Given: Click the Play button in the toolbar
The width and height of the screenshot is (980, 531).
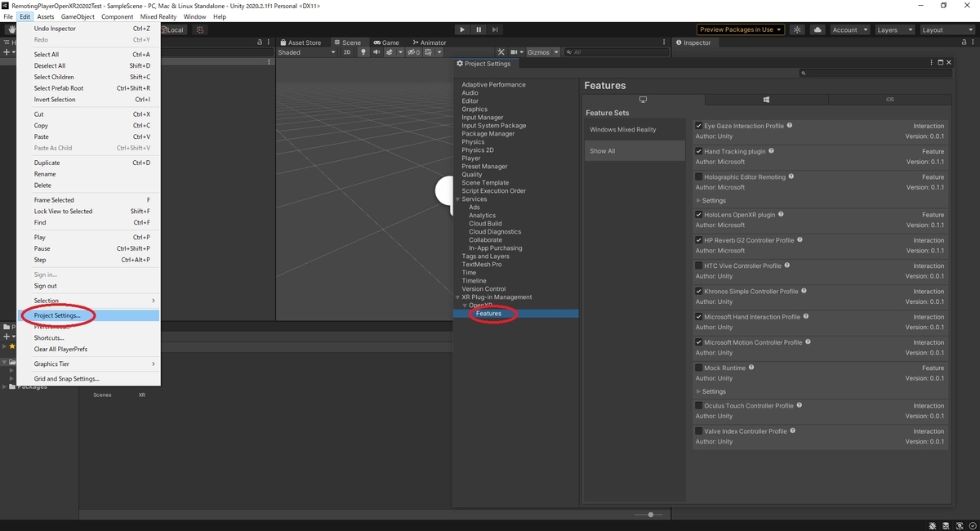Looking at the screenshot, I should (x=462, y=29).
